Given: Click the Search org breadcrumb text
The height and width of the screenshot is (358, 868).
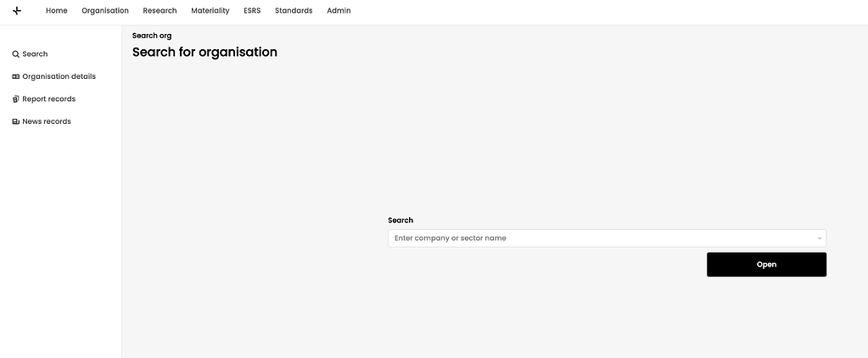Looking at the screenshot, I should click(152, 36).
